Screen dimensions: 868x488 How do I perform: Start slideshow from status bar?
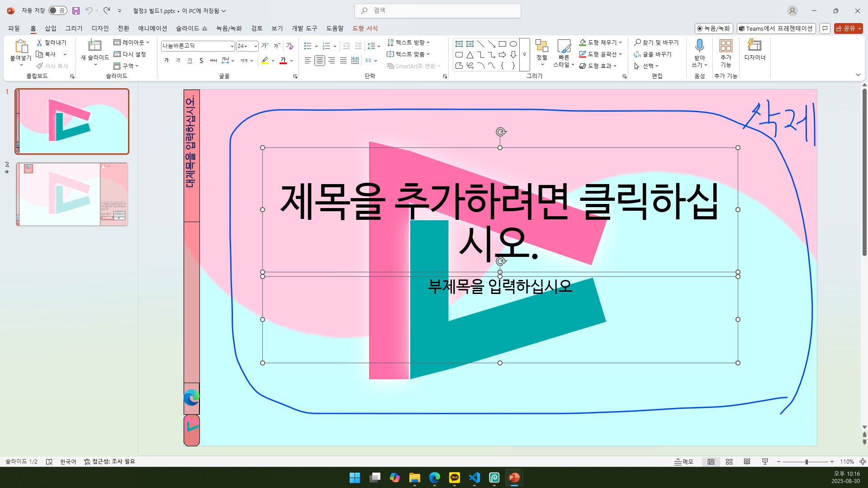click(765, 462)
